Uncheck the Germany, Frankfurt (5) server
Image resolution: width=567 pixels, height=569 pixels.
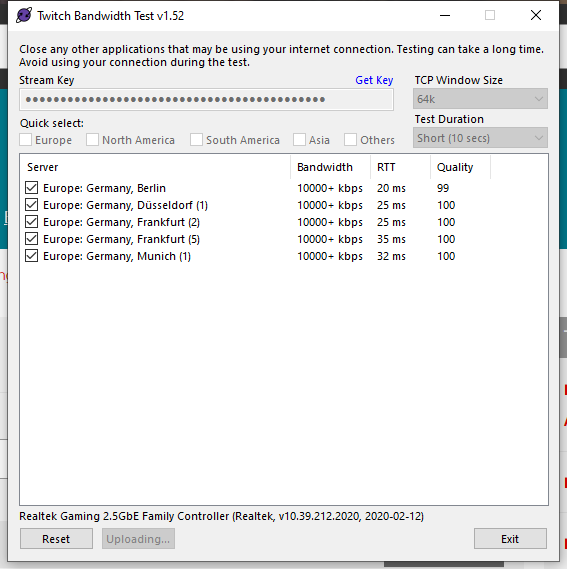[32, 239]
